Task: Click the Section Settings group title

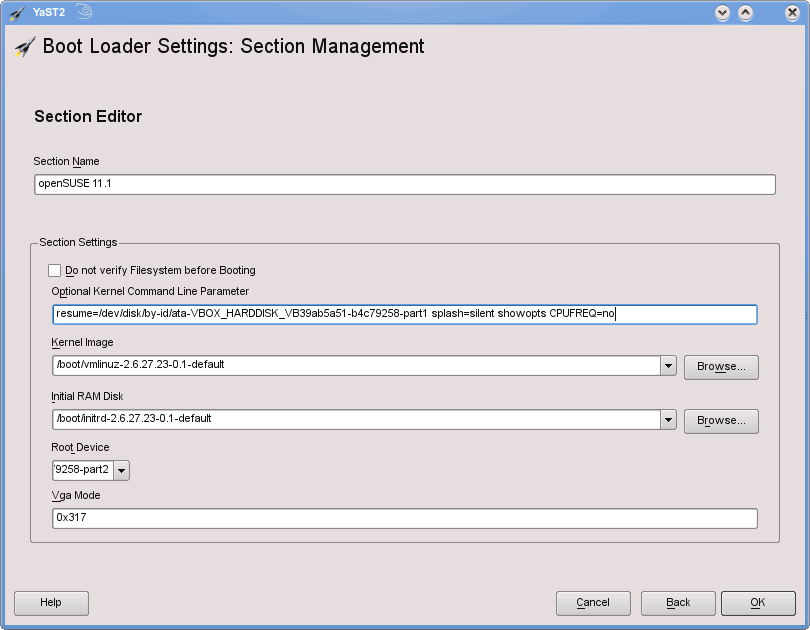Action: pos(78,242)
